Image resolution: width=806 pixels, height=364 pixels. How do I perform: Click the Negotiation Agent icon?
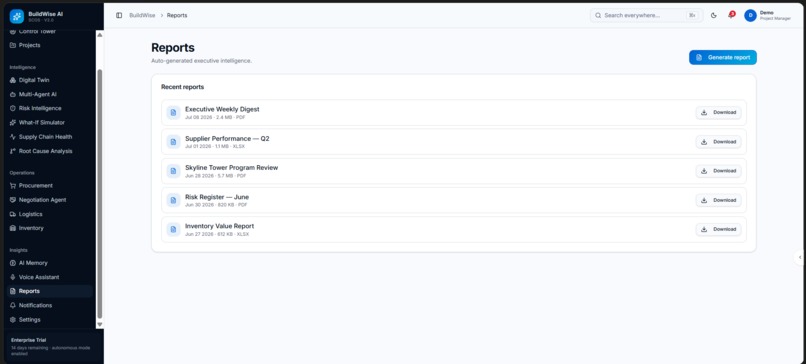click(13, 200)
